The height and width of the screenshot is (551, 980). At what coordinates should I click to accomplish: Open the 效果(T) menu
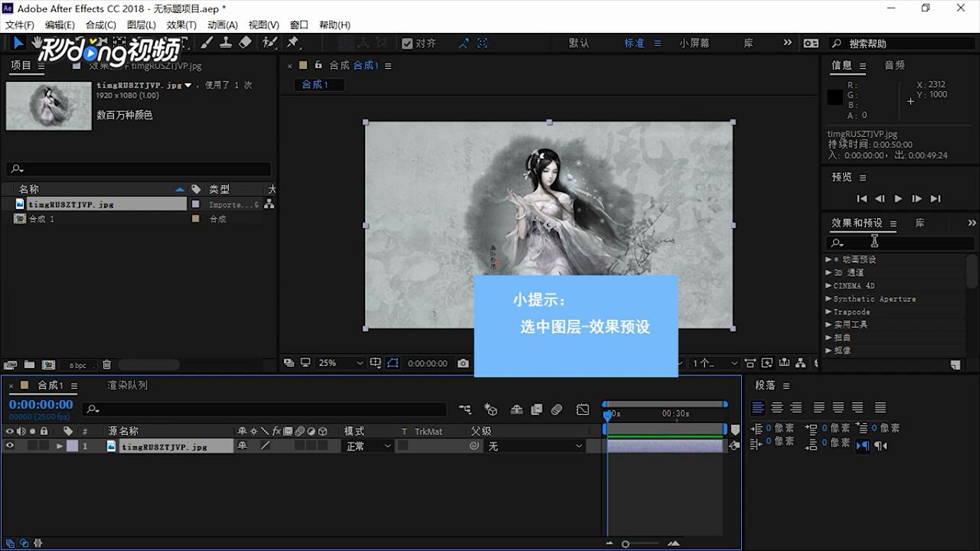pyautogui.click(x=181, y=25)
